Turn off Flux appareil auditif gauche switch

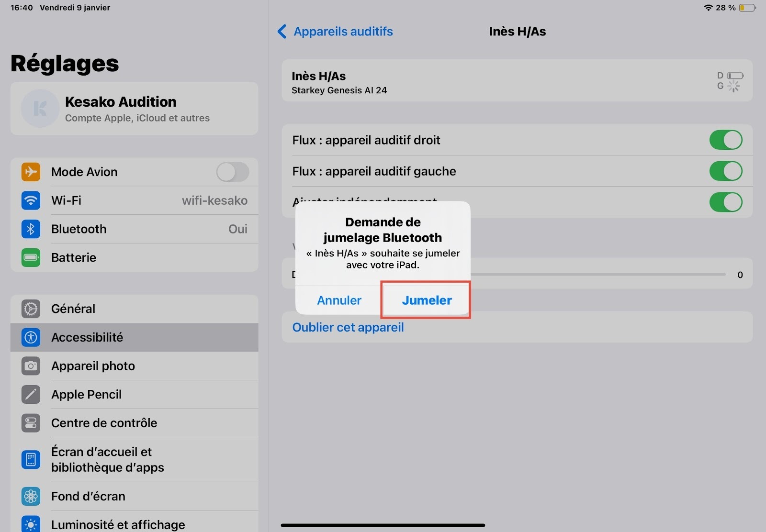726,171
